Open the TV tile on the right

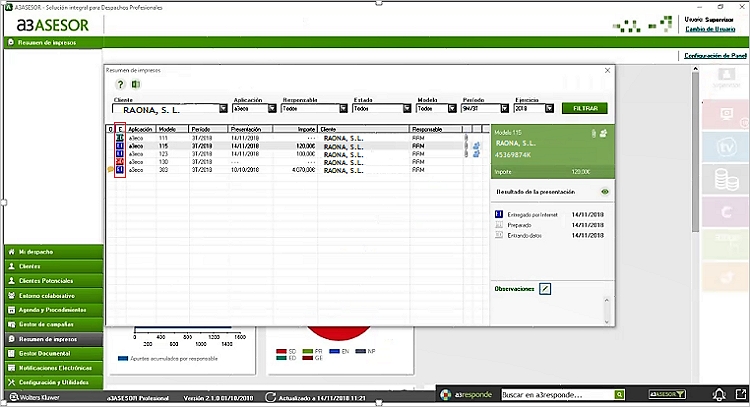click(x=726, y=147)
